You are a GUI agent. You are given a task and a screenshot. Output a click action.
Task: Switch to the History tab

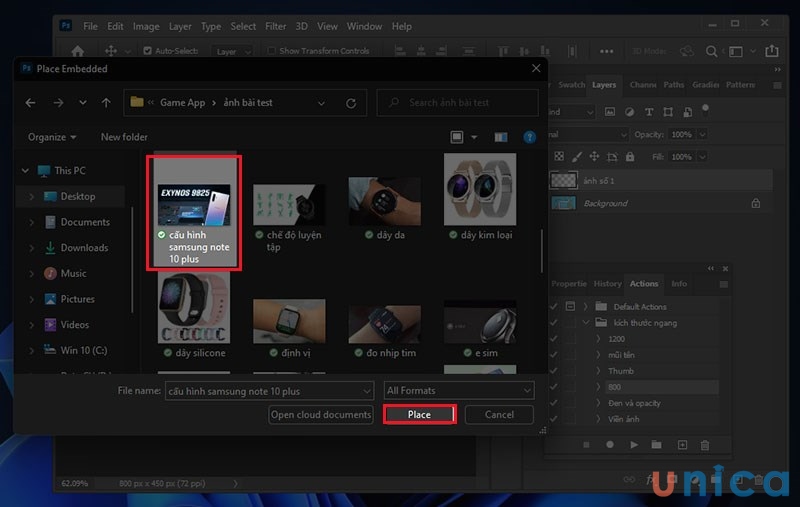(x=607, y=284)
